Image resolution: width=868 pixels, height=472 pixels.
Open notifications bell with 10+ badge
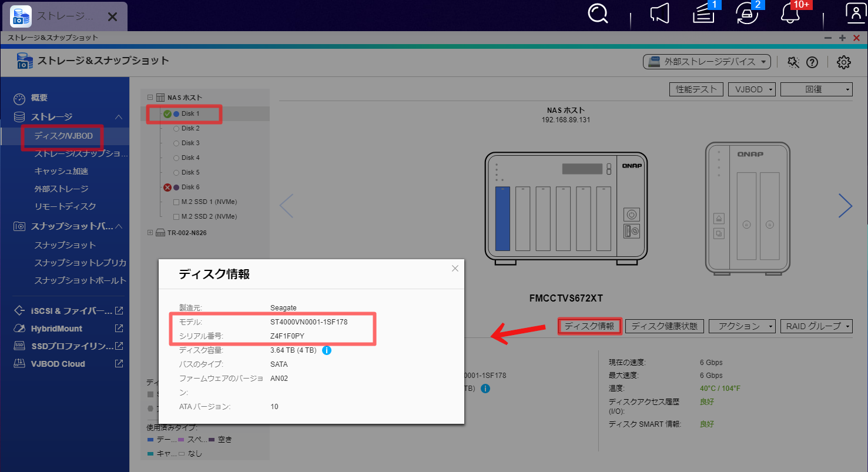pos(791,14)
